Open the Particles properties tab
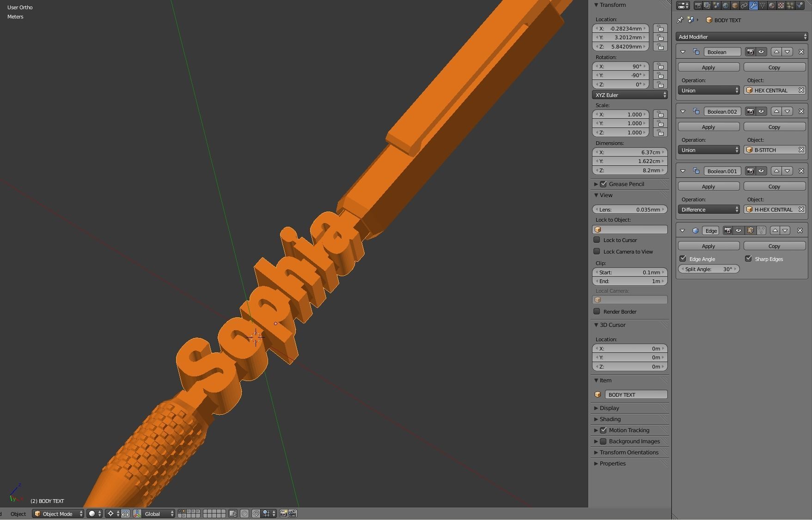Viewport: 812px width, 520px height. [790, 6]
